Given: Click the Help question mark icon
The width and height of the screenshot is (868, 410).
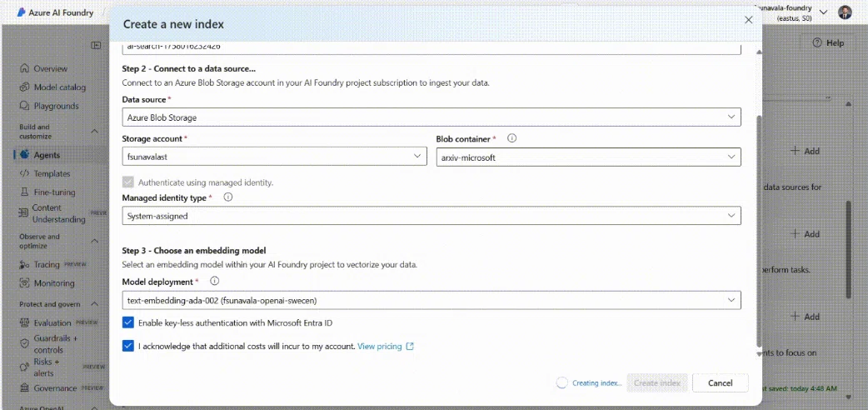Looking at the screenshot, I should 817,42.
